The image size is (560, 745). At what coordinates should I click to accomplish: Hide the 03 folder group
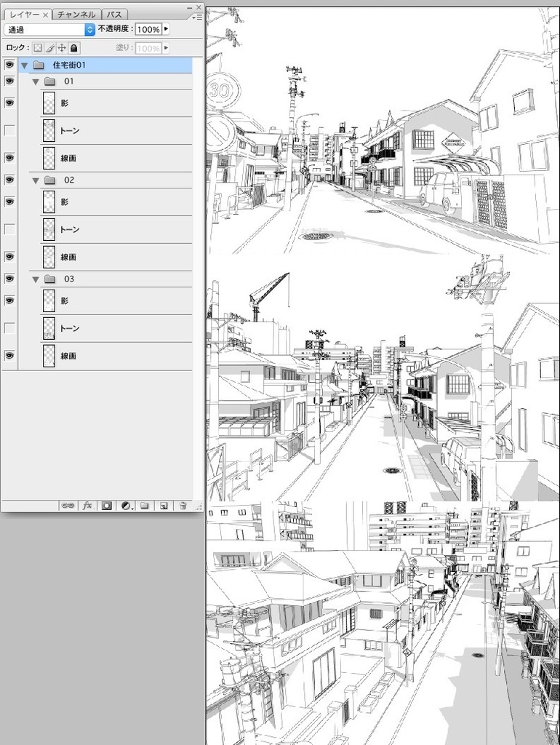[9, 279]
